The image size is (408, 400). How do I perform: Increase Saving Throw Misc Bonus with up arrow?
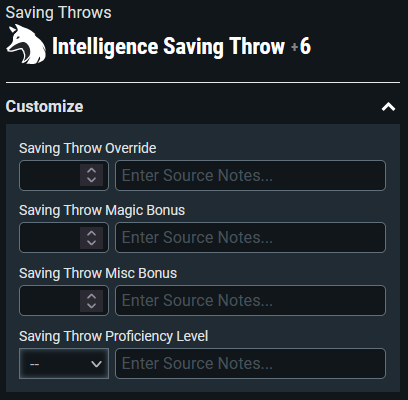click(x=91, y=296)
